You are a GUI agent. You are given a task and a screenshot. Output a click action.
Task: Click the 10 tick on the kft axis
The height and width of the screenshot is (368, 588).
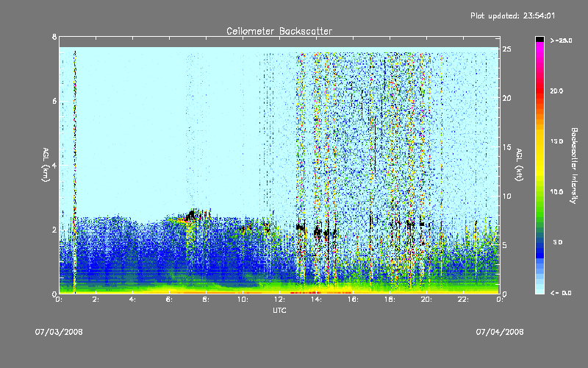(507, 196)
